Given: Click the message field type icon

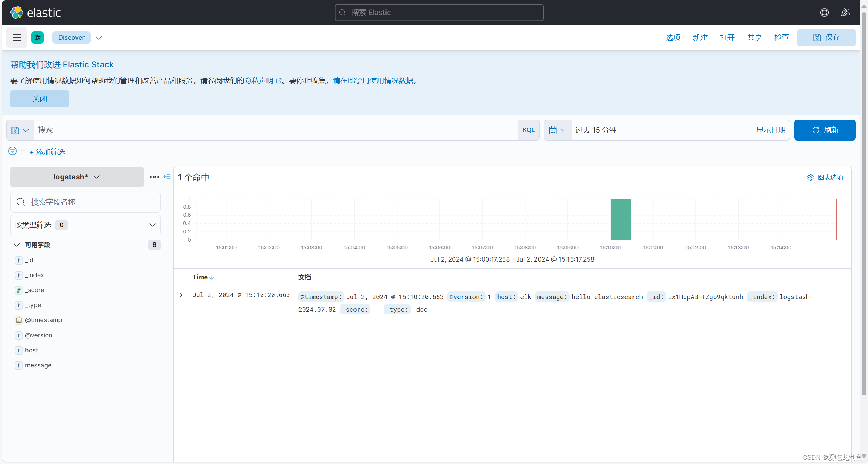Looking at the screenshot, I should pos(19,365).
